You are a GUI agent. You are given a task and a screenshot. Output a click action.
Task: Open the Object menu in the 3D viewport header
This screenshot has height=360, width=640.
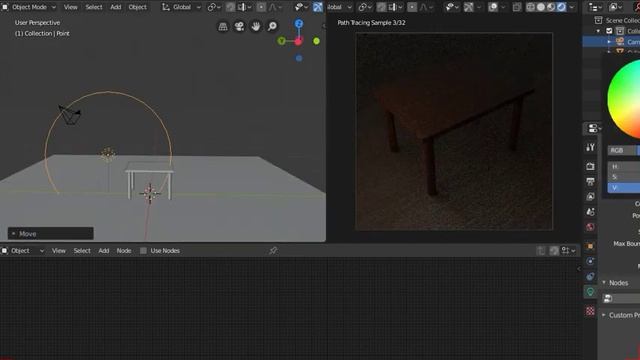point(138,7)
